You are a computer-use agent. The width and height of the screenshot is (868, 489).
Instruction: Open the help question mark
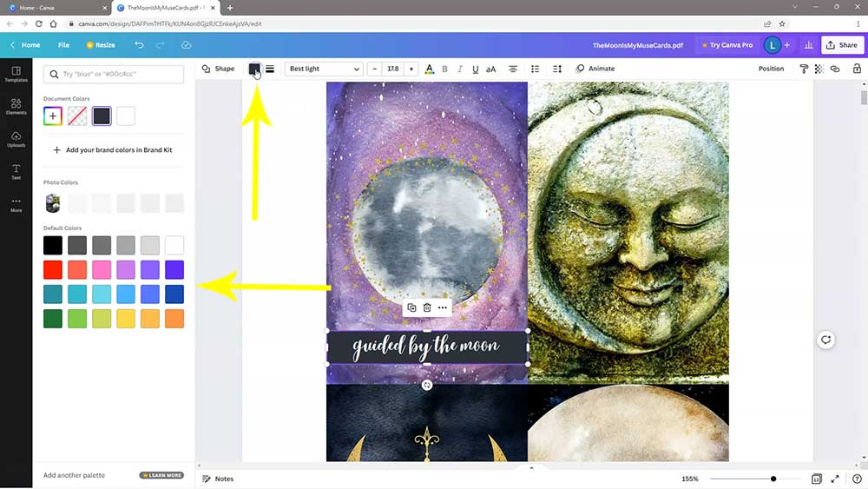[x=857, y=479]
